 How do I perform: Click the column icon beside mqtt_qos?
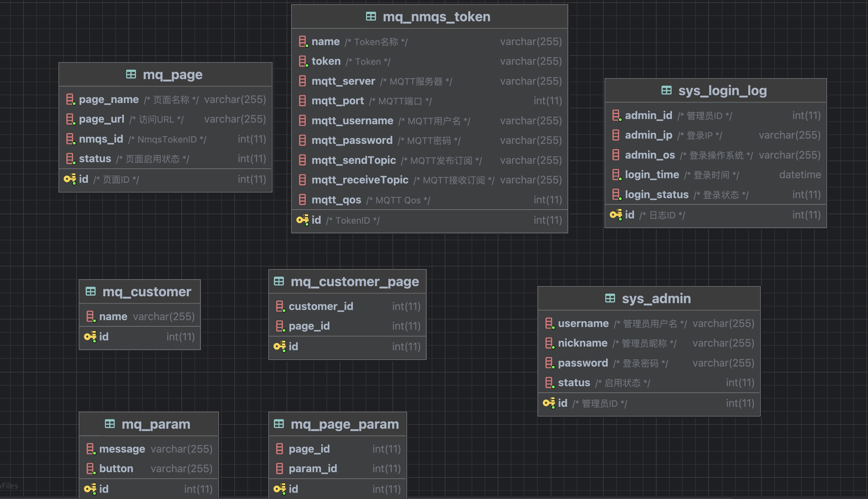pyautogui.click(x=302, y=200)
